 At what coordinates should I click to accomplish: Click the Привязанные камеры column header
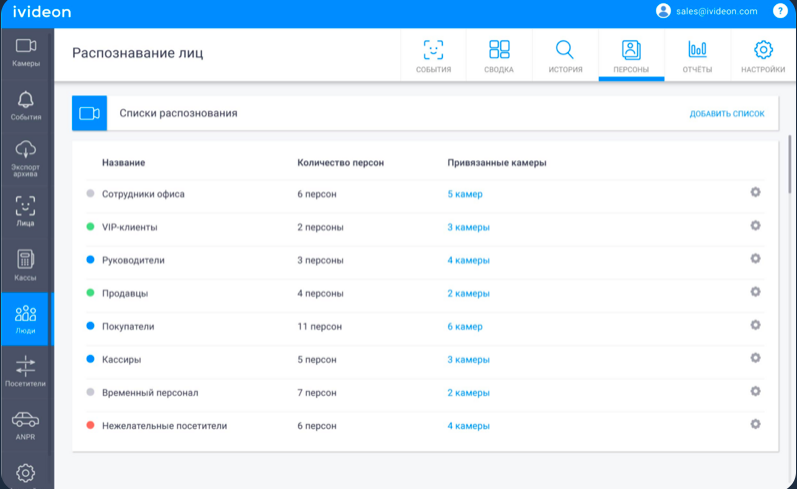pyautogui.click(x=497, y=163)
